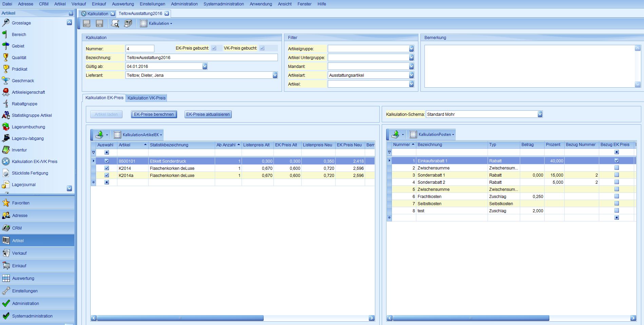Open the Lieferant dropdown
This screenshot has height=325, width=644.
click(275, 75)
